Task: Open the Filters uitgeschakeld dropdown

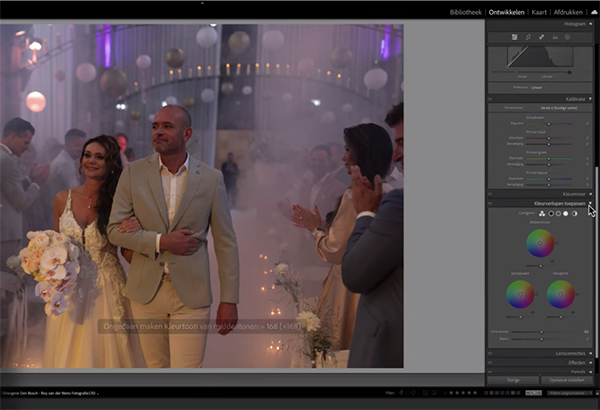Action: pyautogui.click(x=570, y=393)
